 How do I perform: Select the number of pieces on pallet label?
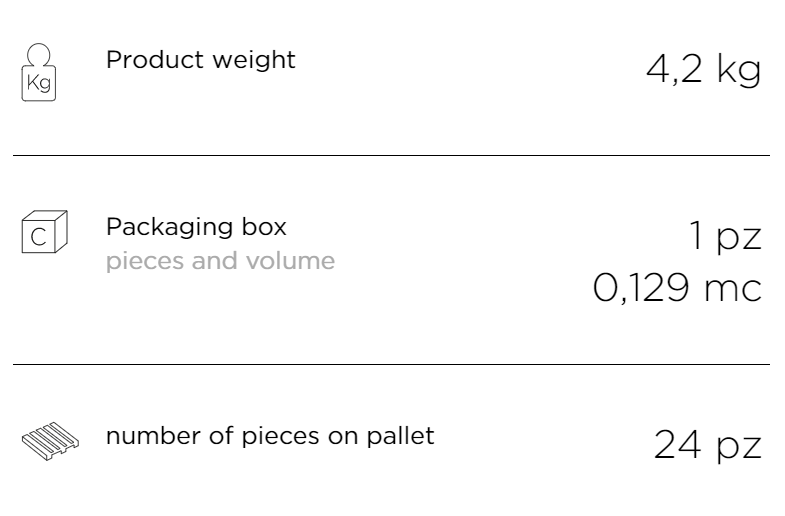[270, 436]
